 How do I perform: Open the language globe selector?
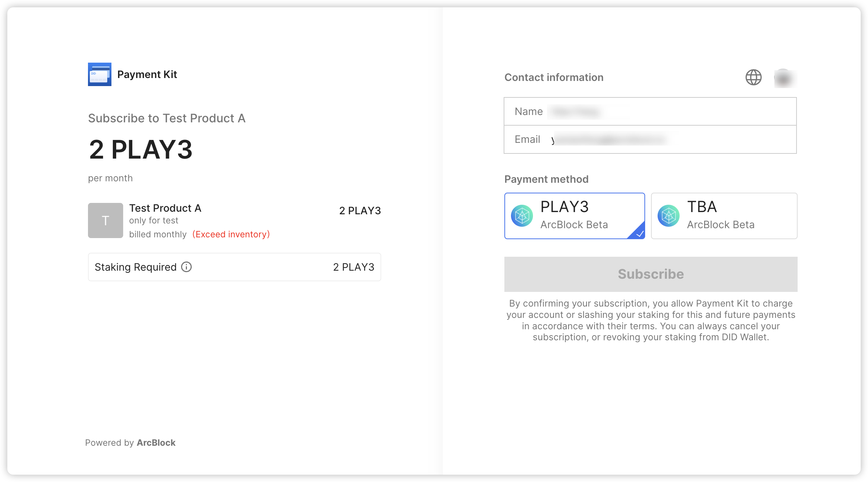[x=753, y=77]
